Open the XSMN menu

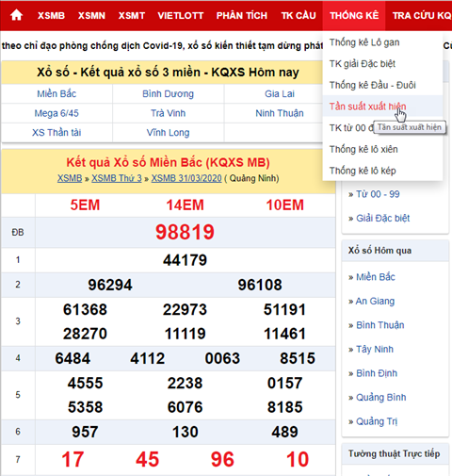click(x=91, y=15)
